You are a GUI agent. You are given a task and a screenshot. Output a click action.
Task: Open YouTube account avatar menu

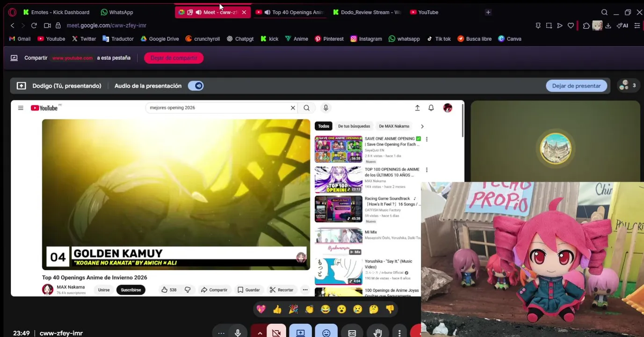coord(448,108)
